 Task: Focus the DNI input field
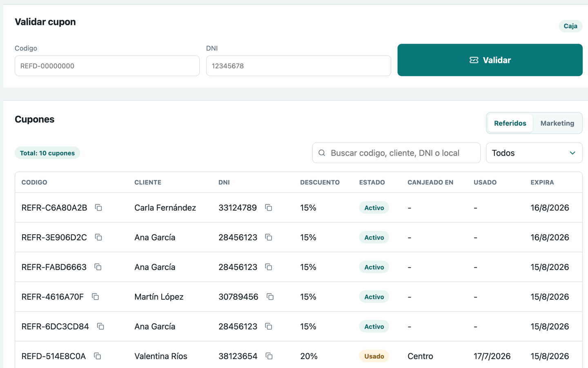coord(298,66)
